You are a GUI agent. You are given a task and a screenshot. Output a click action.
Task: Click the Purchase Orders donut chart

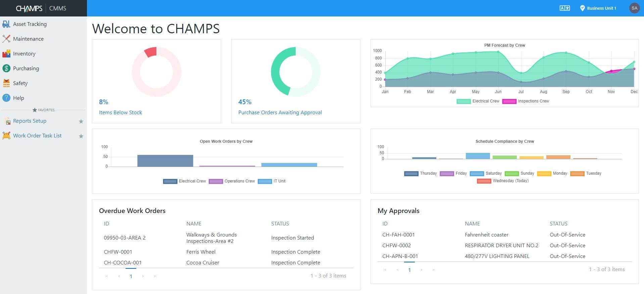tap(296, 72)
